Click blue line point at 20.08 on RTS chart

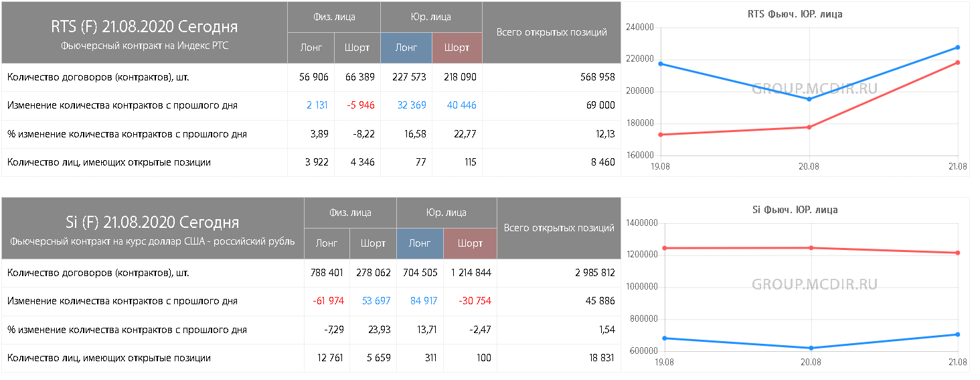[x=809, y=99]
